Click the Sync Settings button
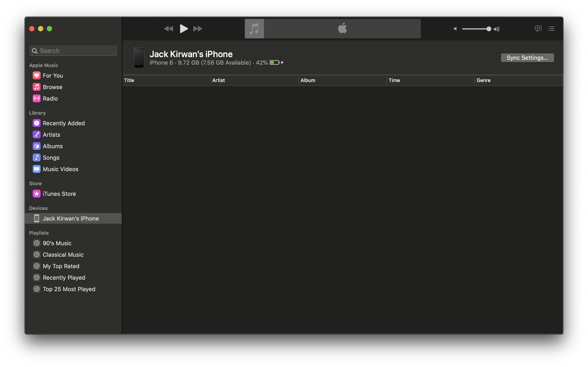 [x=527, y=58]
